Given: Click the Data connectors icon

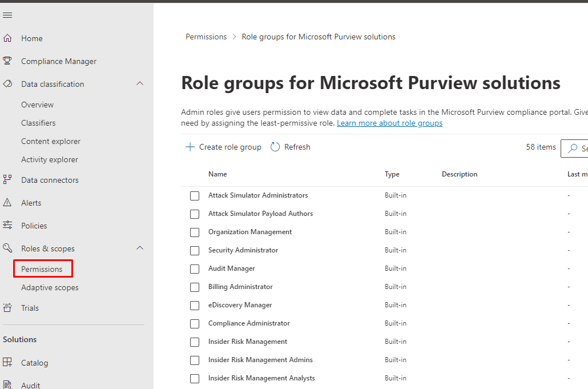Looking at the screenshot, I should [x=7, y=180].
